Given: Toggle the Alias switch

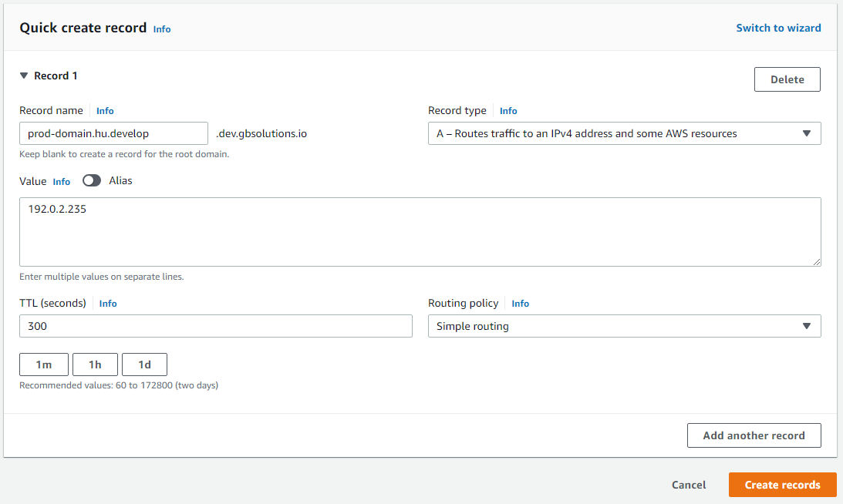Looking at the screenshot, I should (92, 181).
